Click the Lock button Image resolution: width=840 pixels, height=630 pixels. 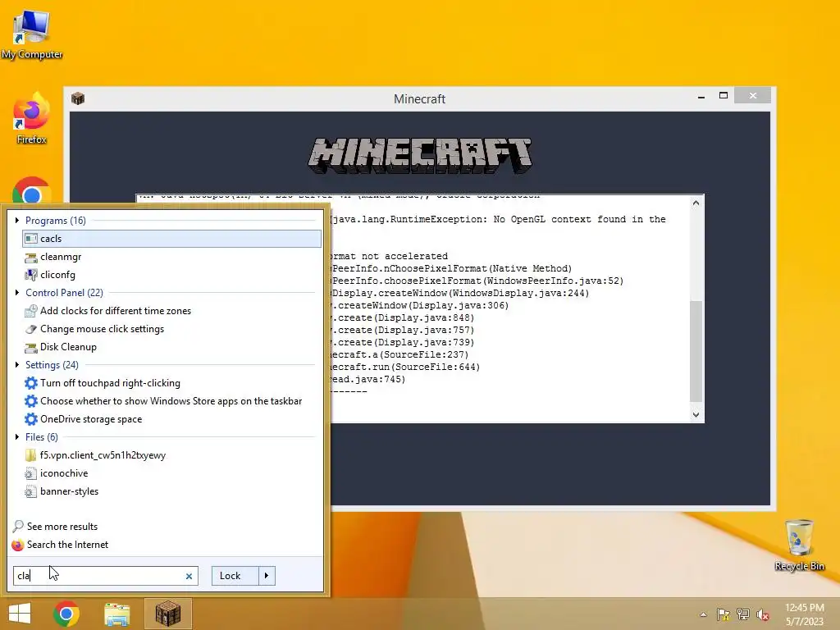click(235, 576)
